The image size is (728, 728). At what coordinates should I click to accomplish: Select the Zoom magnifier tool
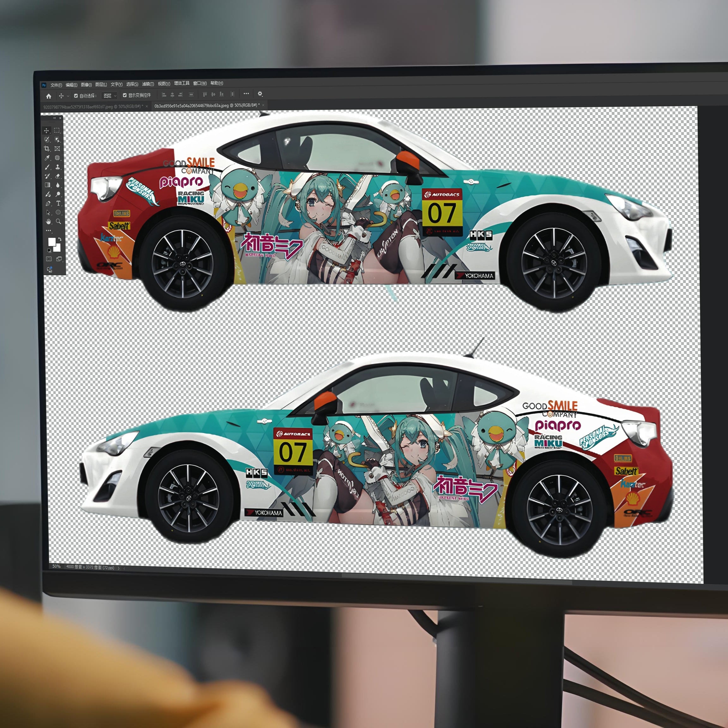click(59, 221)
